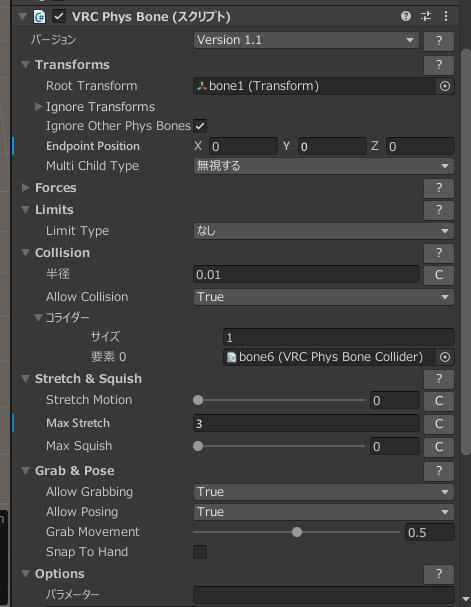This screenshot has width=471, height=607.
Task: Click Stretch Motion numeric value field
Action: click(395, 400)
